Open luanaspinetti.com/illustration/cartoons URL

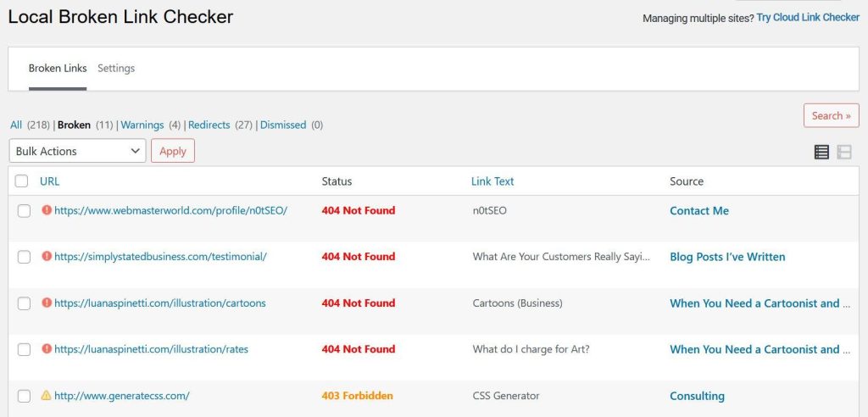click(160, 303)
